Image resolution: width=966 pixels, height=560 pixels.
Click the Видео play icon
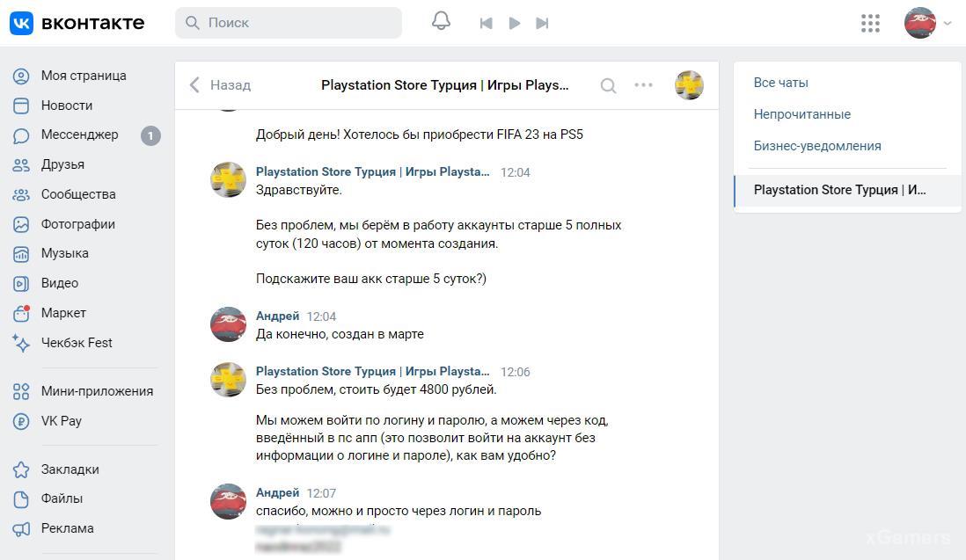(21, 284)
